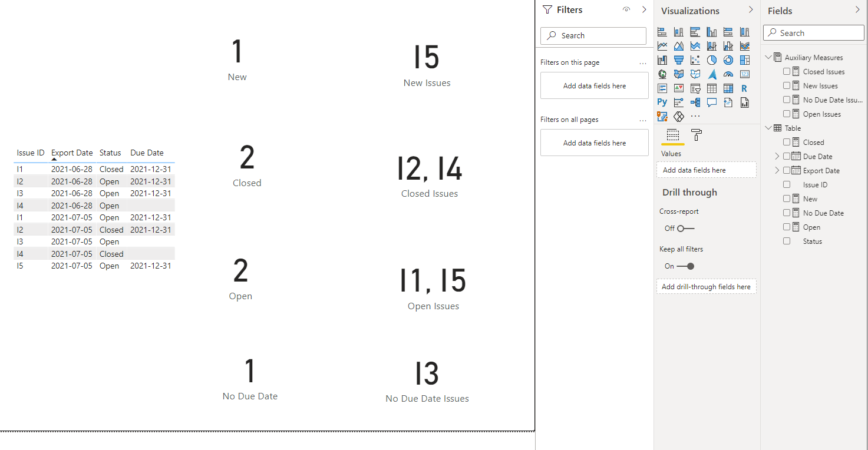Sort table by Export Date header
This screenshot has height=450, width=868.
click(72, 153)
